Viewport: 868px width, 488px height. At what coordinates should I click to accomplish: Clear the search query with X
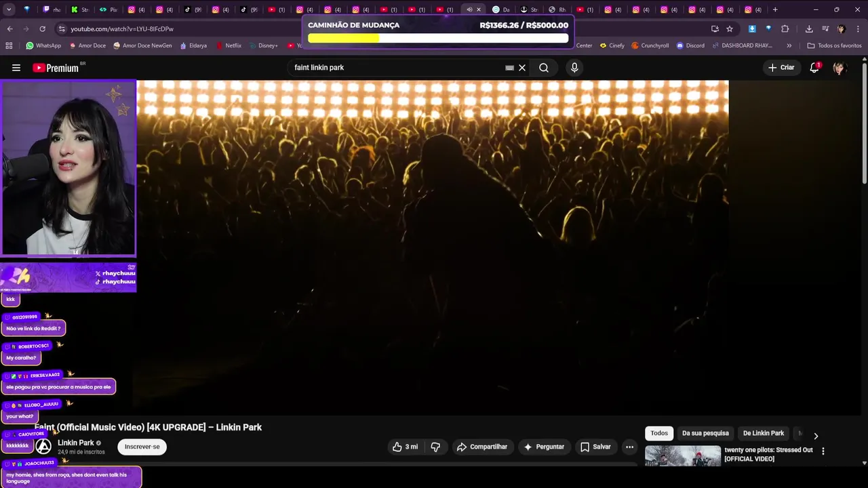[x=522, y=68]
